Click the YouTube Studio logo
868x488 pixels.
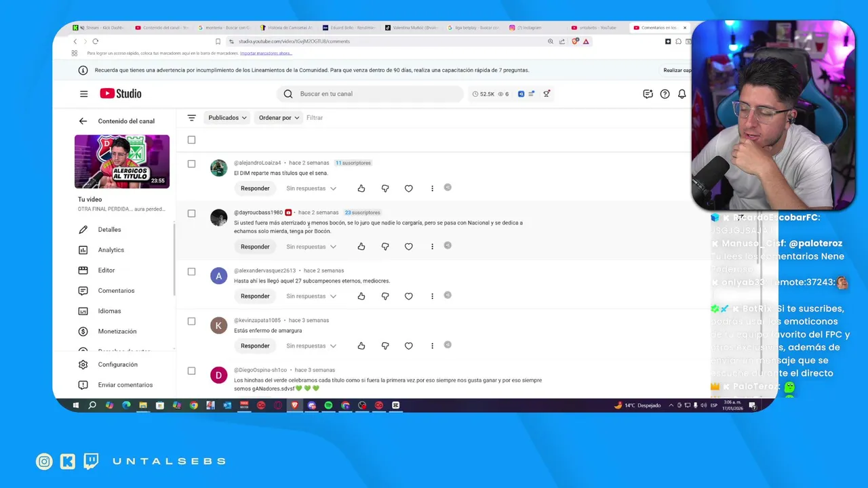click(121, 94)
